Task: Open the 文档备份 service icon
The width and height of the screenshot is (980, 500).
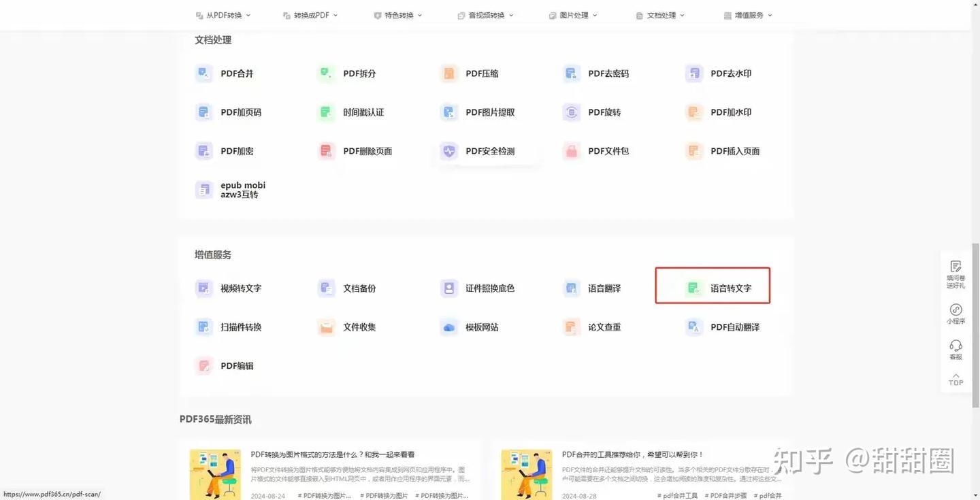Action: coord(327,288)
